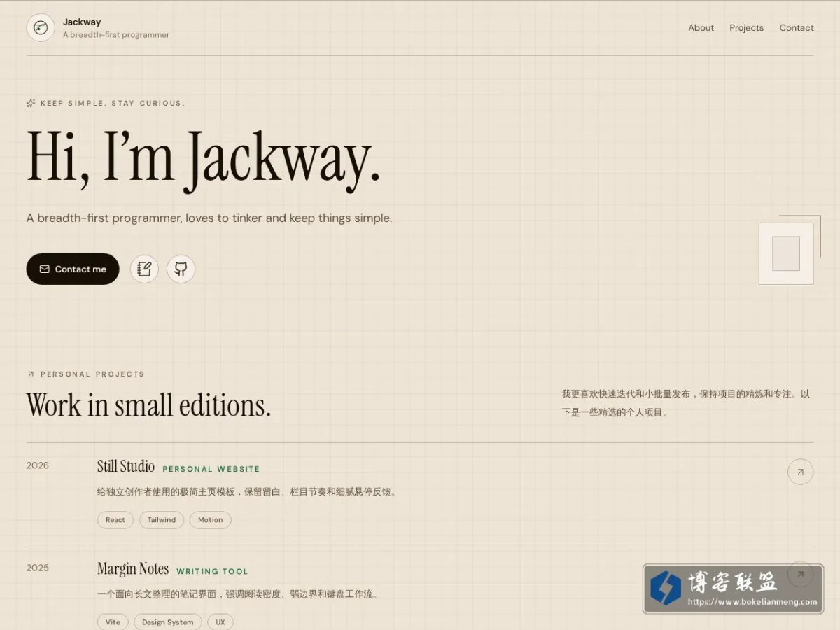Click the Still Studio project title
This screenshot has width=840, height=630.
tap(126, 466)
